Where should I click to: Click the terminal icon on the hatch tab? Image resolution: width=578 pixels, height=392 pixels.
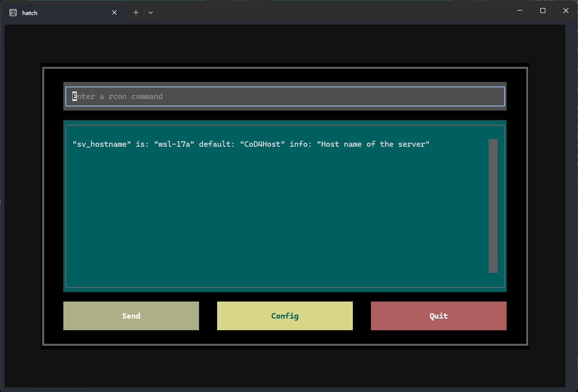(x=13, y=13)
